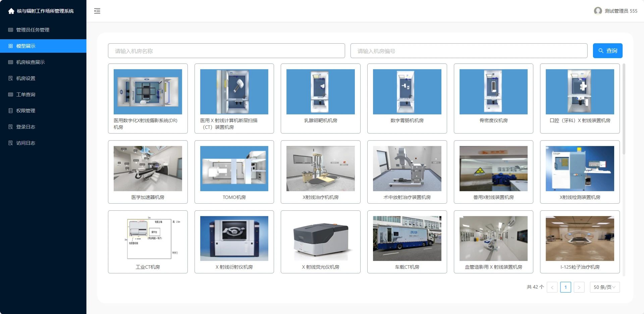Focus the 请输入机房名称 input field
Viewport: 644px width, 314px height.
click(226, 51)
